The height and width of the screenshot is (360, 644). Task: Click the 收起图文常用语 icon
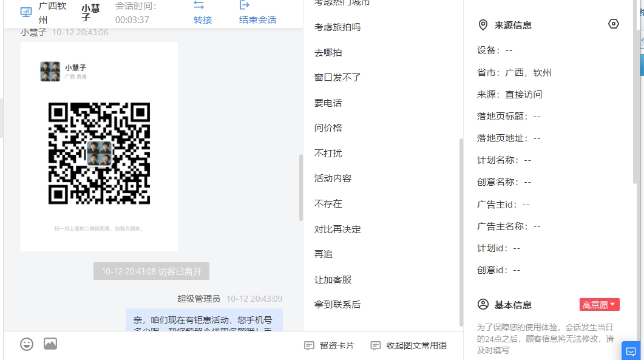(x=375, y=345)
